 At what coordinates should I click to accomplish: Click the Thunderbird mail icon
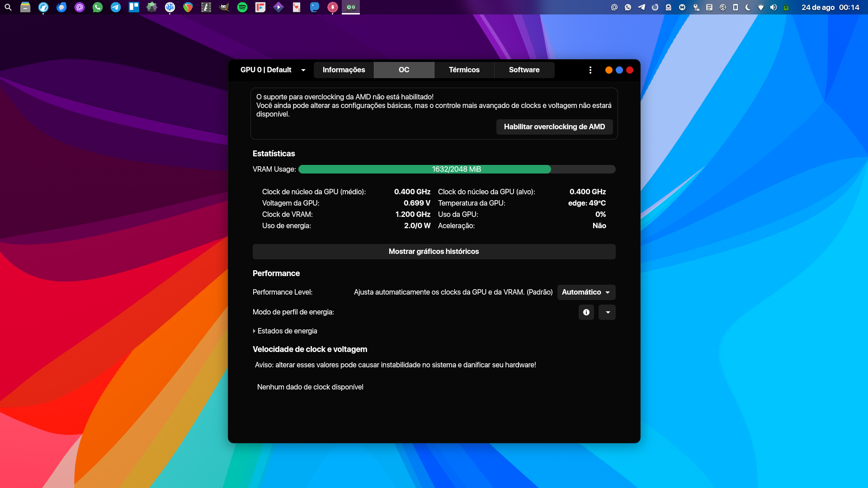pyautogui.click(x=61, y=7)
